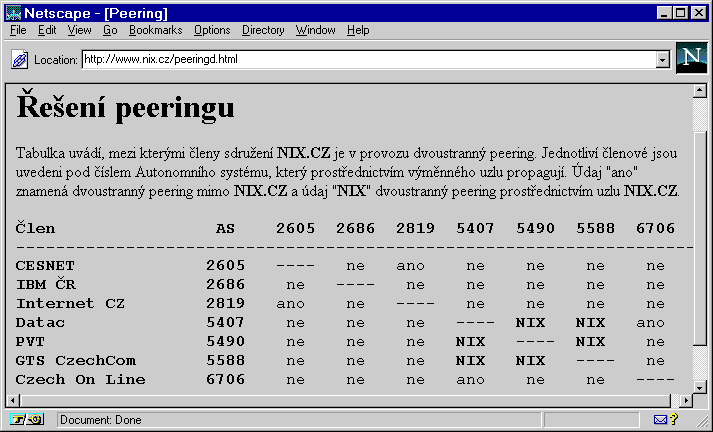Click the horizontal scrollbar left arrow
This screenshot has width=713, height=432.
point(13,401)
